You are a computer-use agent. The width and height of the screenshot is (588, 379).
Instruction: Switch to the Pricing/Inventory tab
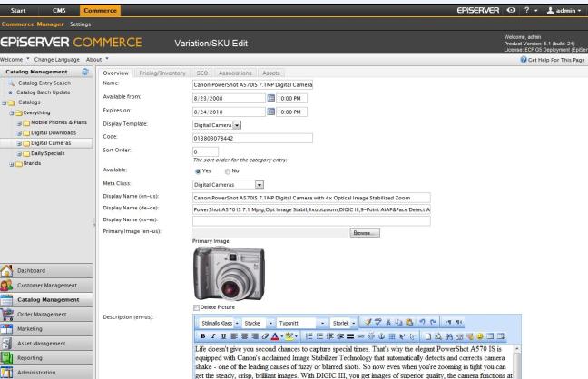[x=162, y=72]
